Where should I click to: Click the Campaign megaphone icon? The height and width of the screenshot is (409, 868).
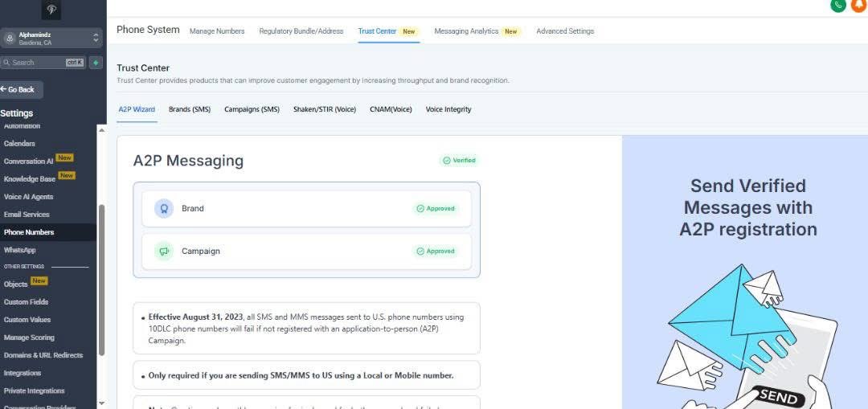click(x=164, y=252)
